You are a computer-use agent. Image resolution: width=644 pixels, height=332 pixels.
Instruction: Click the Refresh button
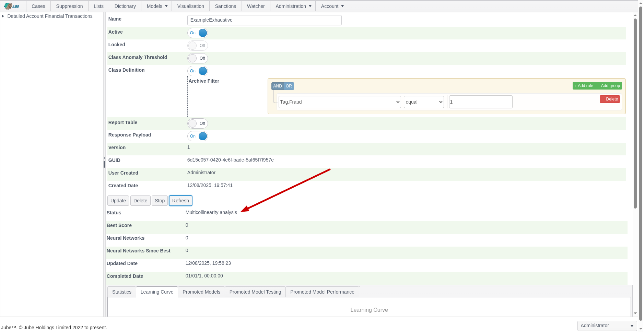(x=180, y=201)
